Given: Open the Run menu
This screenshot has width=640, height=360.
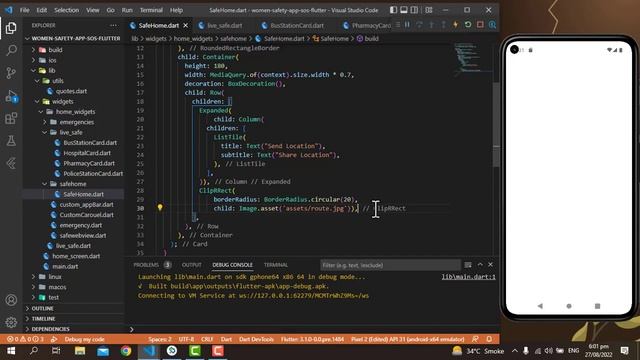Looking at the screenshot, I should (127, 10).
